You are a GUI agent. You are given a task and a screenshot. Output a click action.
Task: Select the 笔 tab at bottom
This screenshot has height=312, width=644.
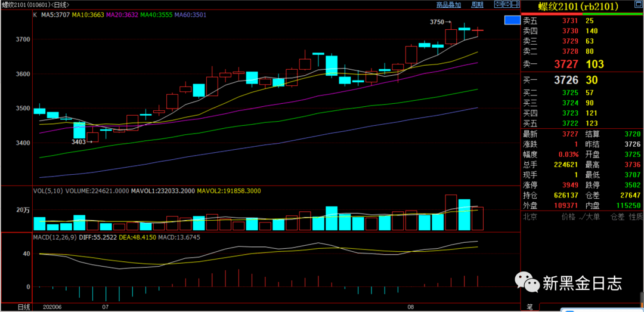pos(530,307)
